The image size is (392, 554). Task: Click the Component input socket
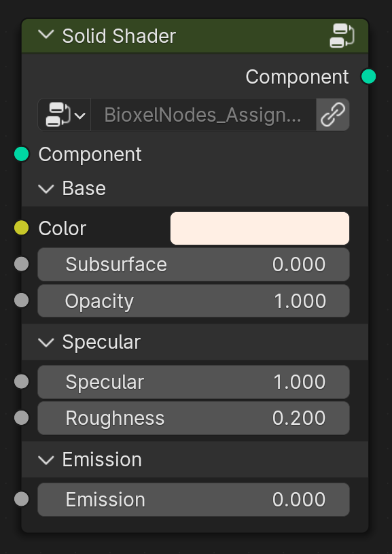(x=22, y=154)
